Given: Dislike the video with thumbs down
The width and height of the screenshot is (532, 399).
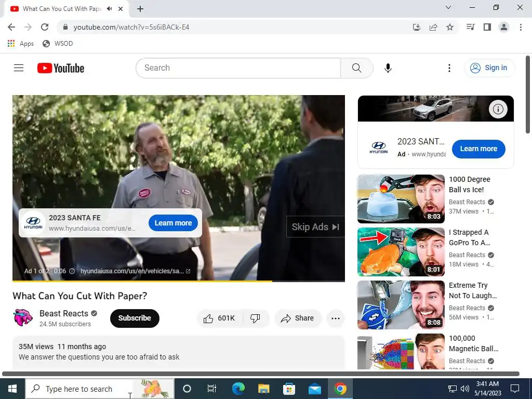Looking at the screenshot, I should click(255, 318).
